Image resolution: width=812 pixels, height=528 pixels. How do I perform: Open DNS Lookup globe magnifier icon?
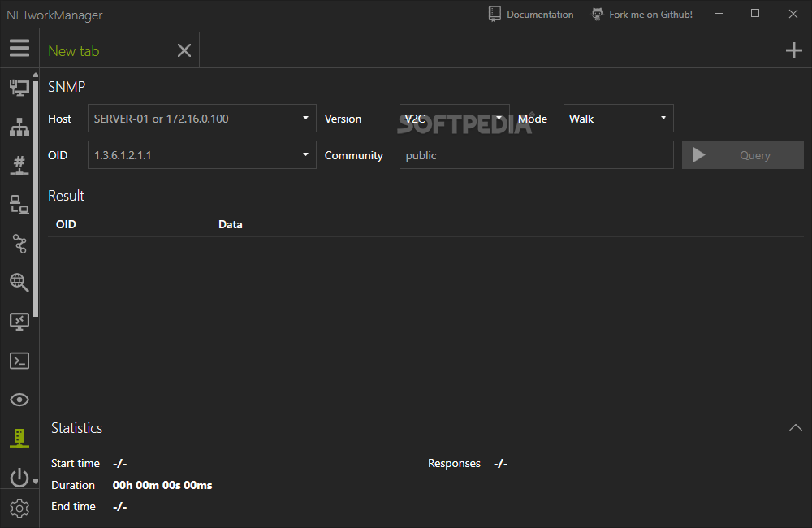[x=19, y=283]
